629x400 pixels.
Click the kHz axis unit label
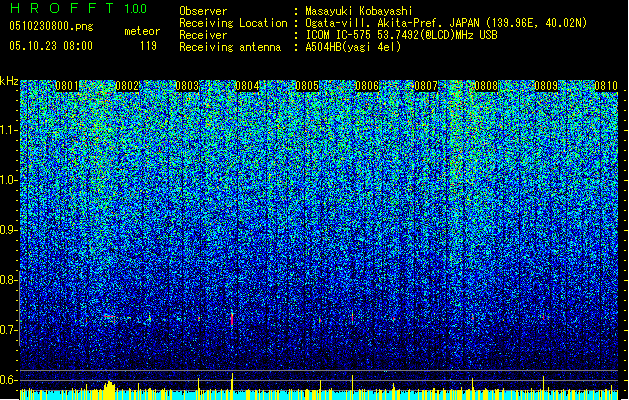click(9, 81)
